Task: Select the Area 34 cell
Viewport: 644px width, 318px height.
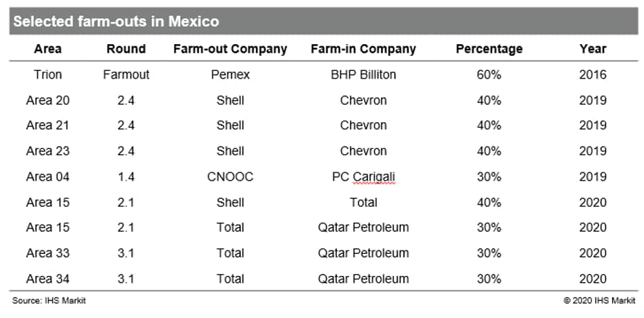Action: 48,279
